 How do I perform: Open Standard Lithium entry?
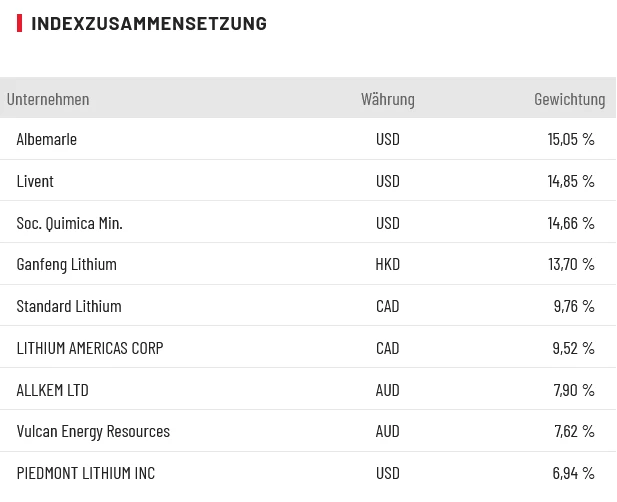69,306
